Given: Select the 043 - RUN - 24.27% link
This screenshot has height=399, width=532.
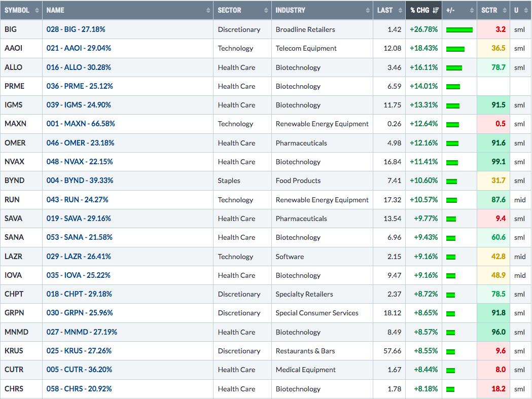Looking at the screenshot, I should click(78, 200).
